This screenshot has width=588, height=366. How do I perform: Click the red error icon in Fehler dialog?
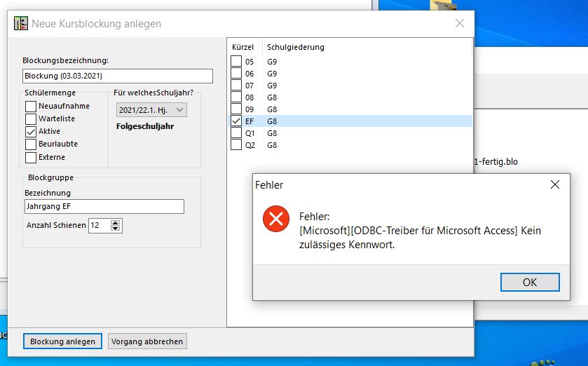click(276, 219)
